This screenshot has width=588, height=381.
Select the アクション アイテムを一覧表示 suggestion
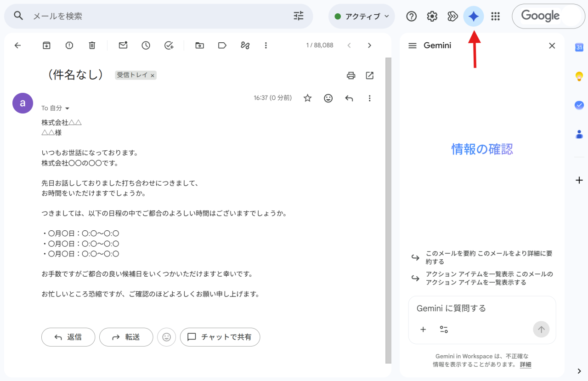483,278
